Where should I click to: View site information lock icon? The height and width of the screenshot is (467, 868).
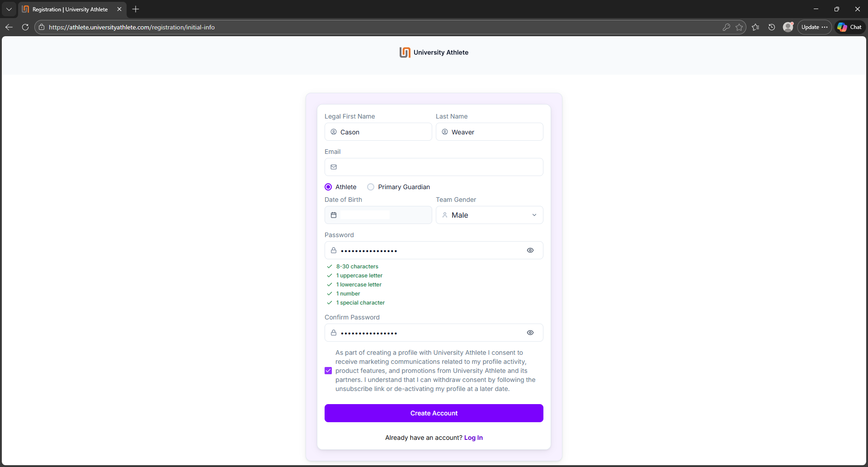click(x=42, y=27)
